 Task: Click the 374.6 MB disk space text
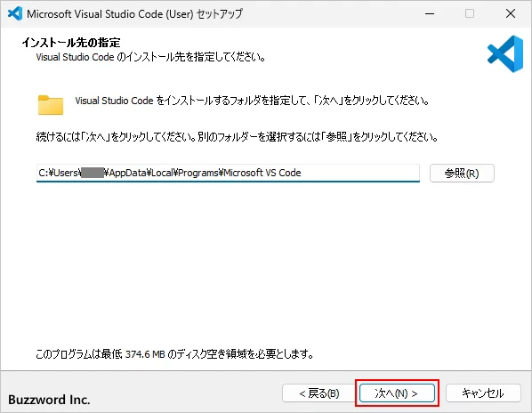[145, 354]
